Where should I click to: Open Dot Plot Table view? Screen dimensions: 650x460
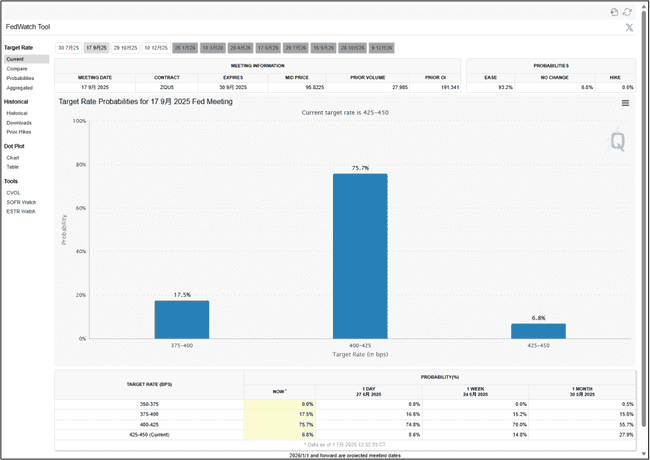click(x=12, y=167)
